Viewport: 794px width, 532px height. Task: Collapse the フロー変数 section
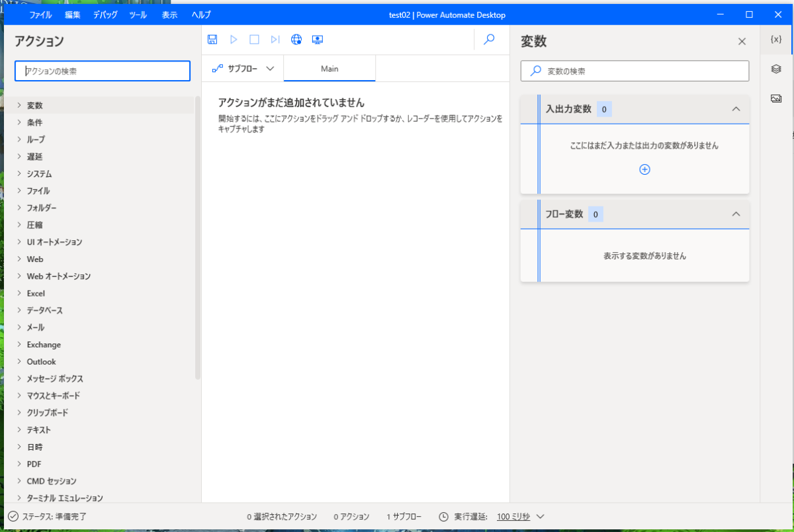pyautogui.click(x=736, y=214)
